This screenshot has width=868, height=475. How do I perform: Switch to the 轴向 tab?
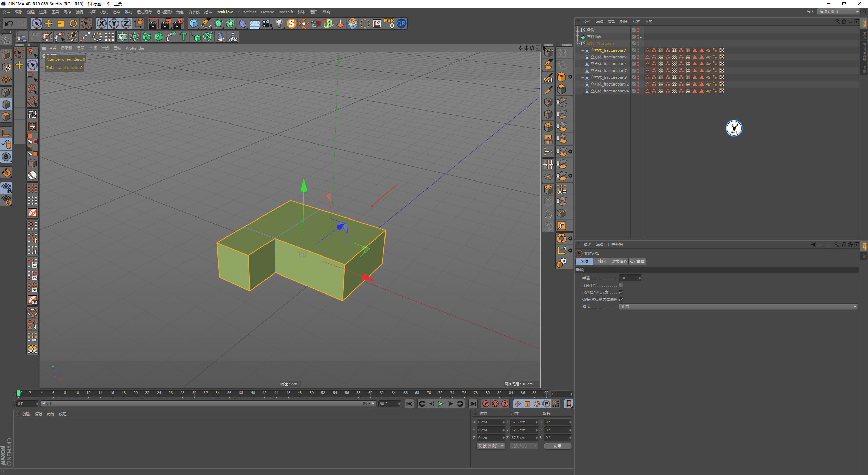click(x=601, y=261)
